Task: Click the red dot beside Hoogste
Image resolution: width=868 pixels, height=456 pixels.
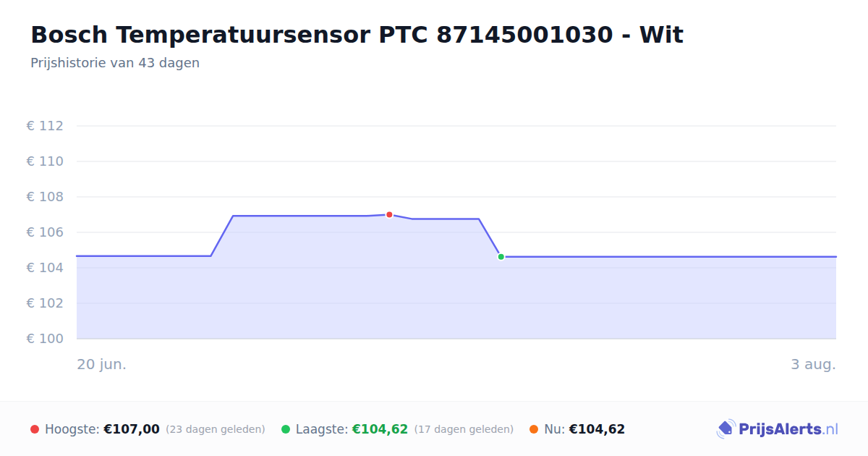Action: coord(35,429)
